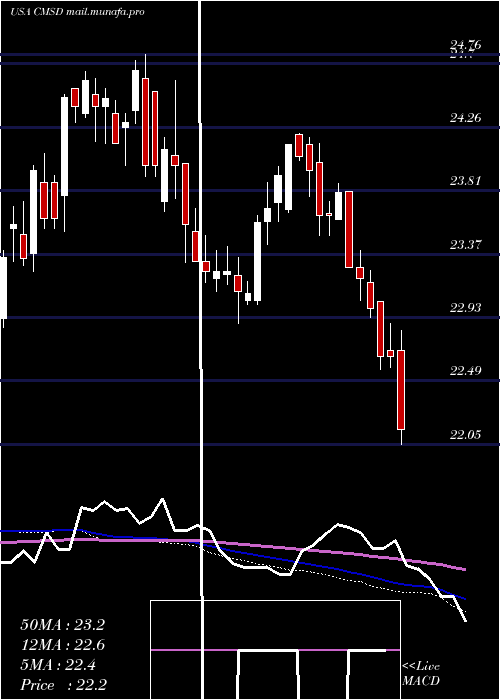Click the 24.26 price level label
The image size is (500, 700).
click(x=466, y=118)
